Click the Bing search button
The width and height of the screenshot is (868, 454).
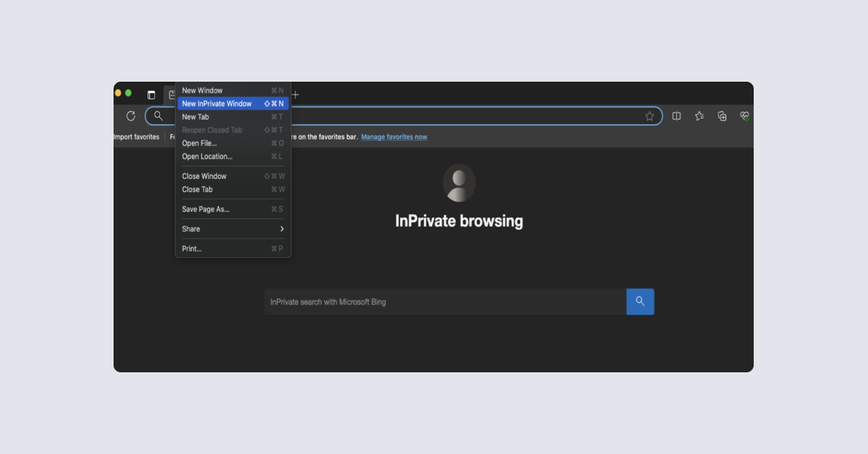[x=639, y=301]
